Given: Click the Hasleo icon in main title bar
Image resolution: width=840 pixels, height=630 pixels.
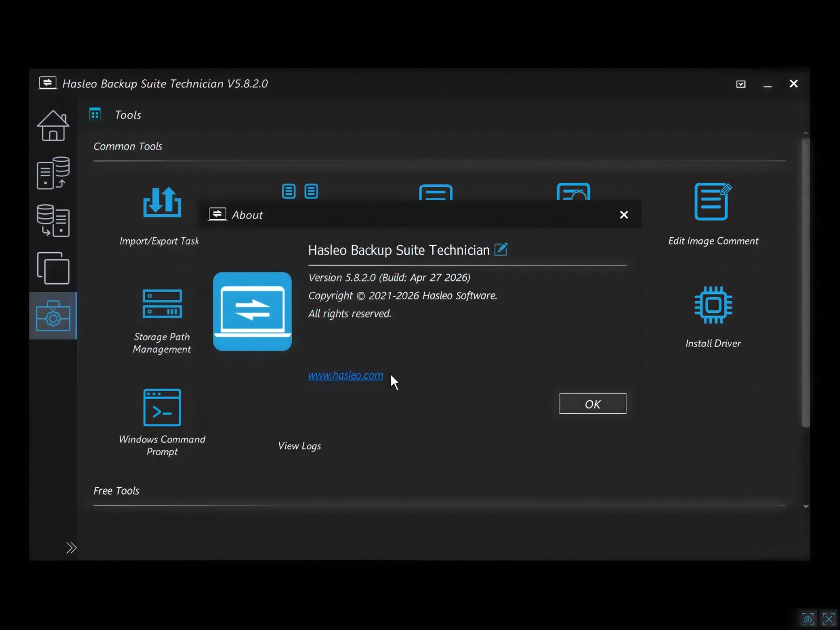Looking at the screenshot, I should point(48,83).
